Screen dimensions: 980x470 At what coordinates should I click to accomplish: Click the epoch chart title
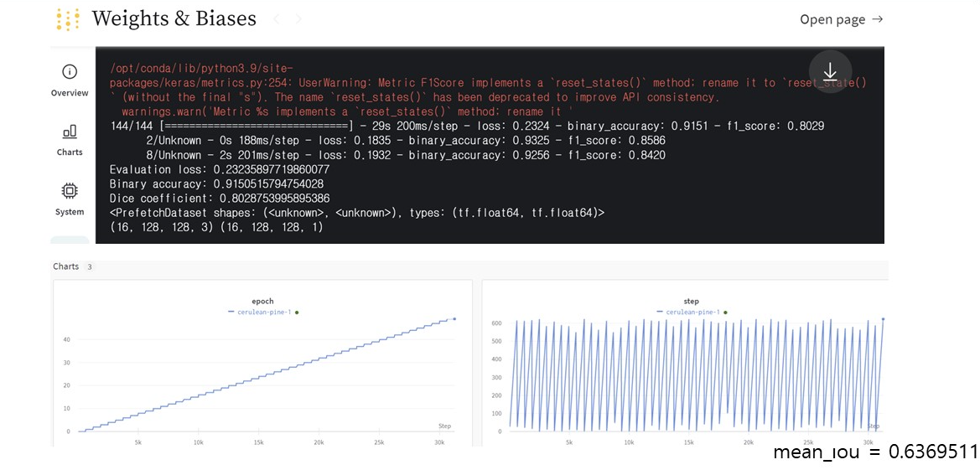click(263, 302)
